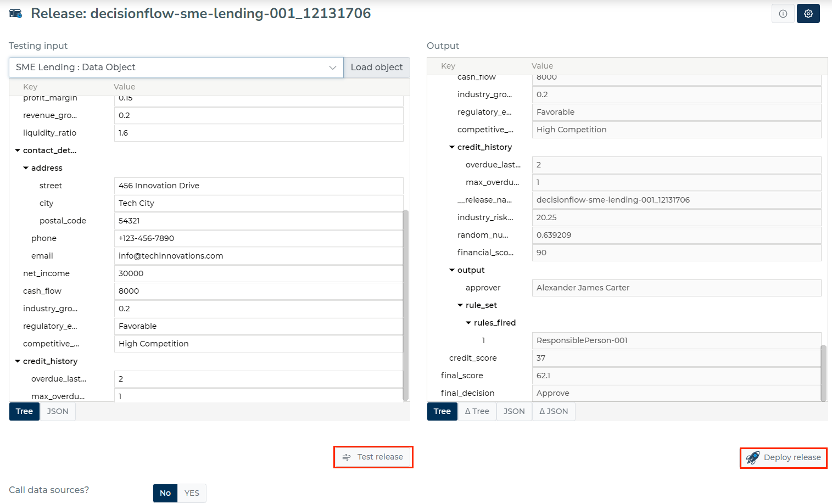This screenshot has height=504, width=832.
Task: Click the postal_code field 54321
Action: (x=259, y=221)
